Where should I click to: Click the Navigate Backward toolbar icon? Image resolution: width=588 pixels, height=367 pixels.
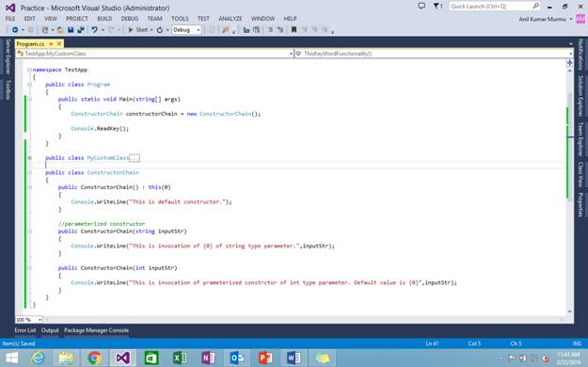pyautogui.click(x=15, y=30)
